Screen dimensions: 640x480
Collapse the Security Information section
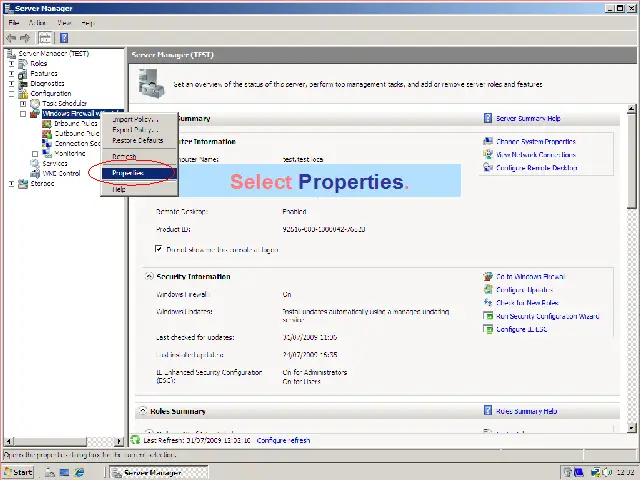click(x=149, y=276)
